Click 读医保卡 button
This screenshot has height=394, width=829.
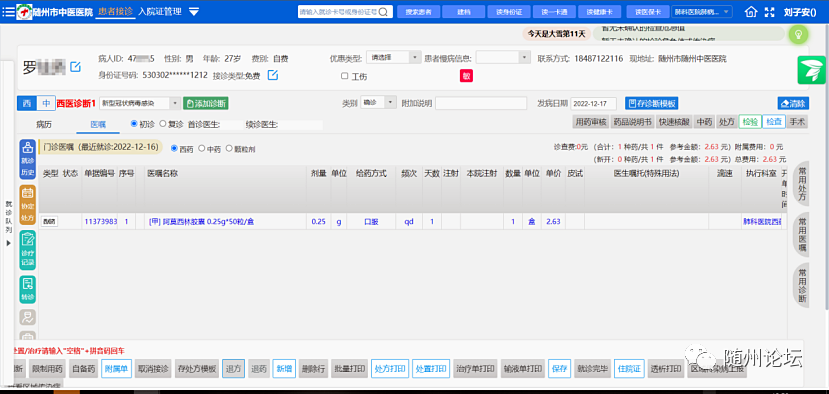click(647, 12)
